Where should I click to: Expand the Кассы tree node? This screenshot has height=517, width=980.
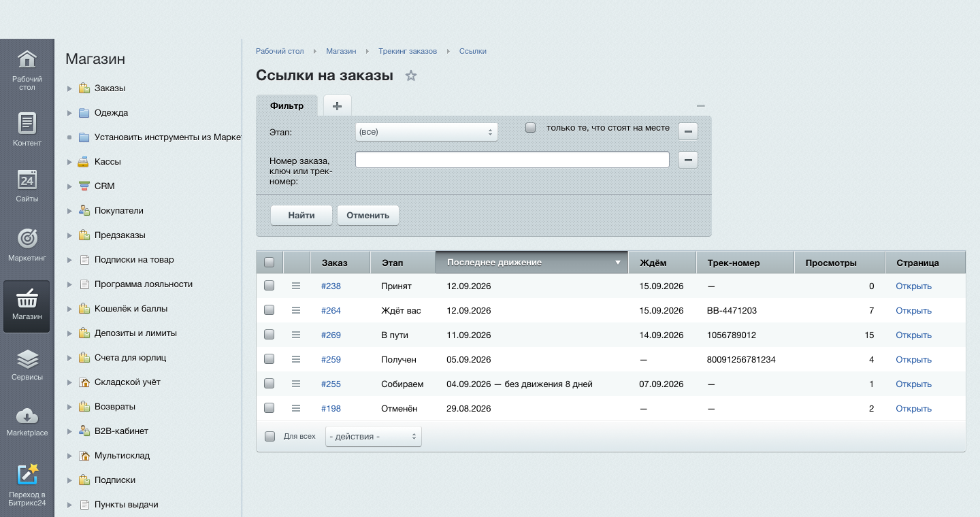click(69, 162)
